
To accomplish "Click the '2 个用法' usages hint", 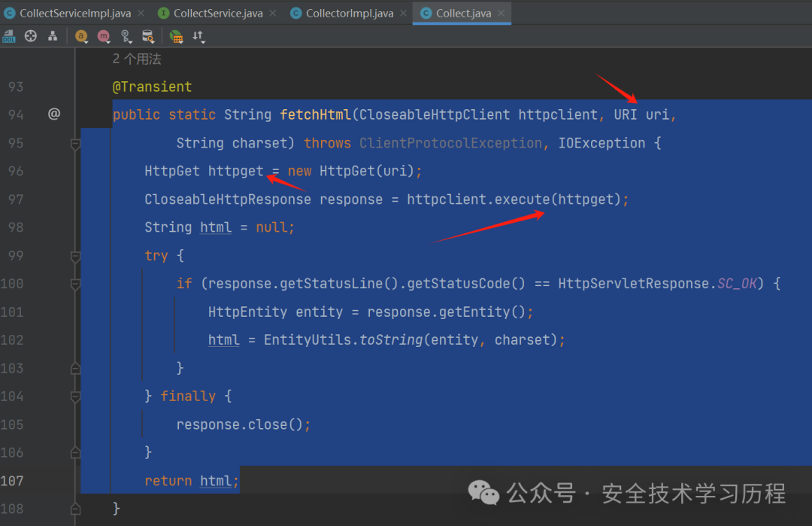I will (137, 59).
